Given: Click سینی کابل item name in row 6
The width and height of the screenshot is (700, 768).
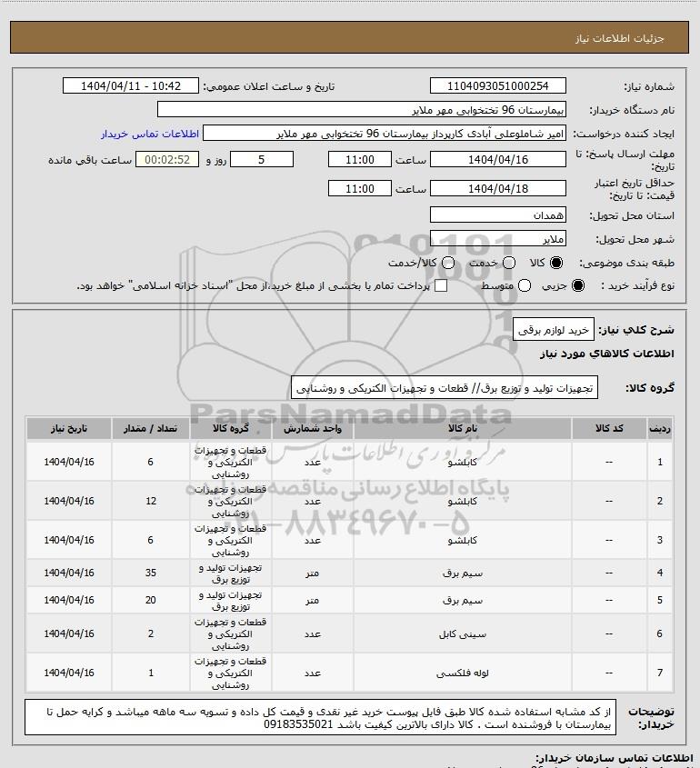Looking at the screenshot, I should pos(463,633).
